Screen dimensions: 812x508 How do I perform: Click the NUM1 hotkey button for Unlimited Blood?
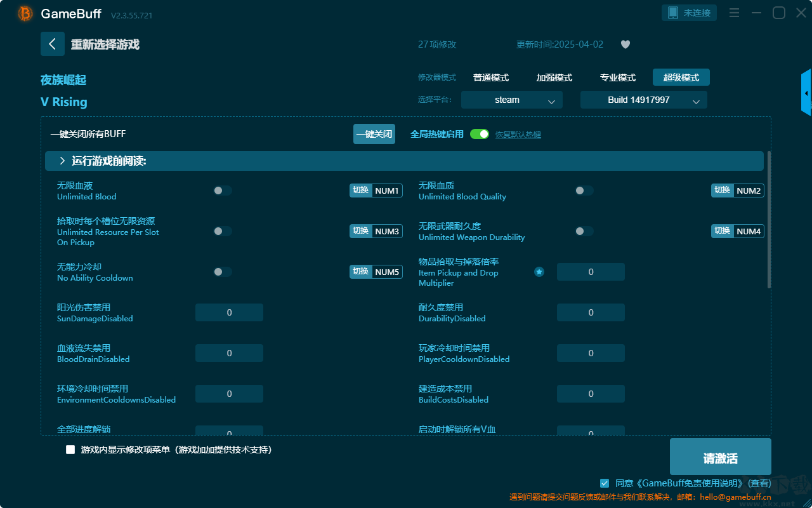coord(376,190)
